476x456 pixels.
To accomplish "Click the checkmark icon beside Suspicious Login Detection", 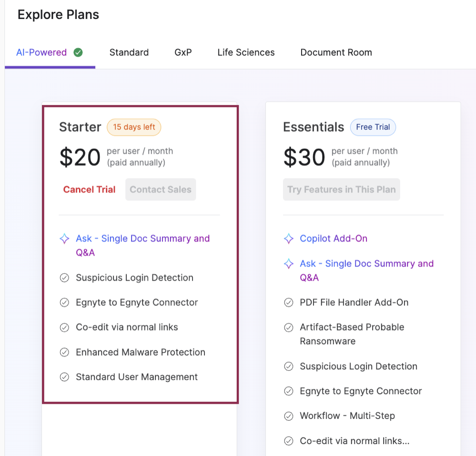I will [x=64, y=278].
